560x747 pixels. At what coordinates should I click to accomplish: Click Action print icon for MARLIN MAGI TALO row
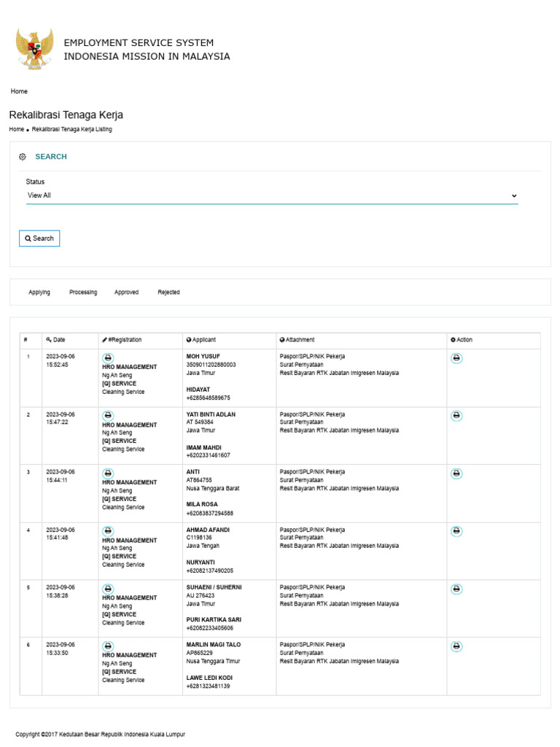point(456,646)
